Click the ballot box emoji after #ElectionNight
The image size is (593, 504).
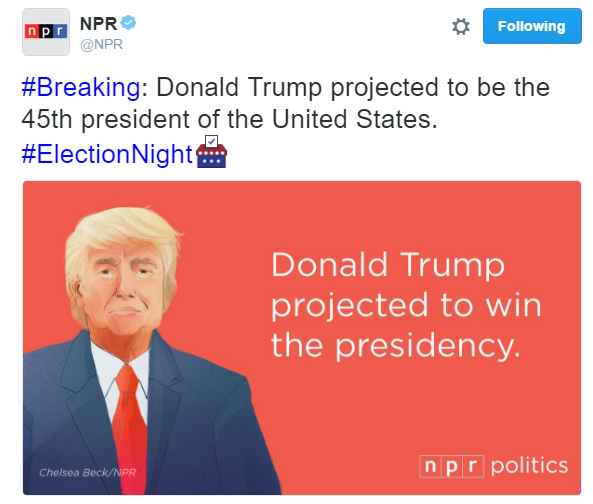click(211, 152)
